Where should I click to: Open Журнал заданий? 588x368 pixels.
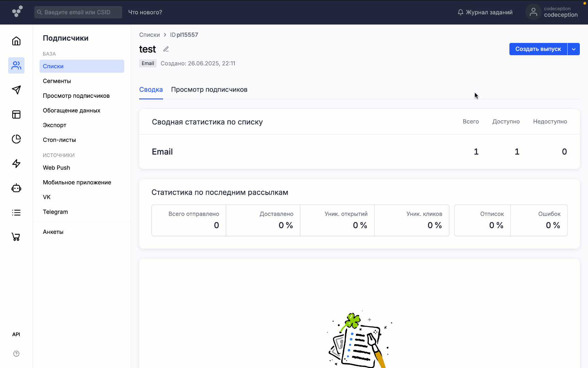pyautogui.click(x=489, y=12)
